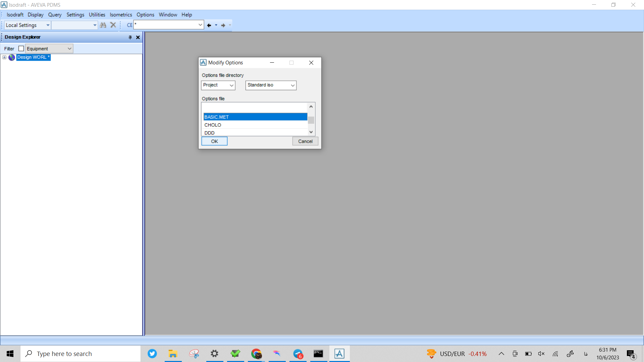Click the Design WORL globe icon

(x=12, y=57)
